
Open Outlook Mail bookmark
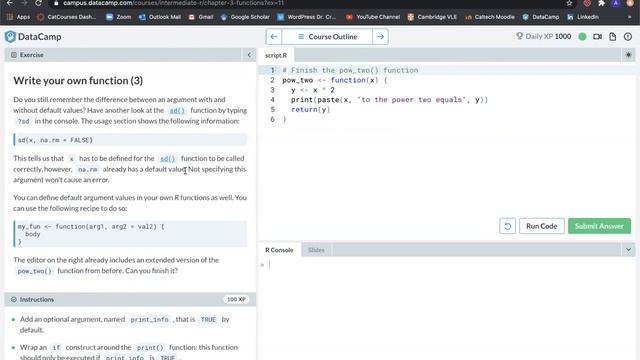[x=160, y=17]
